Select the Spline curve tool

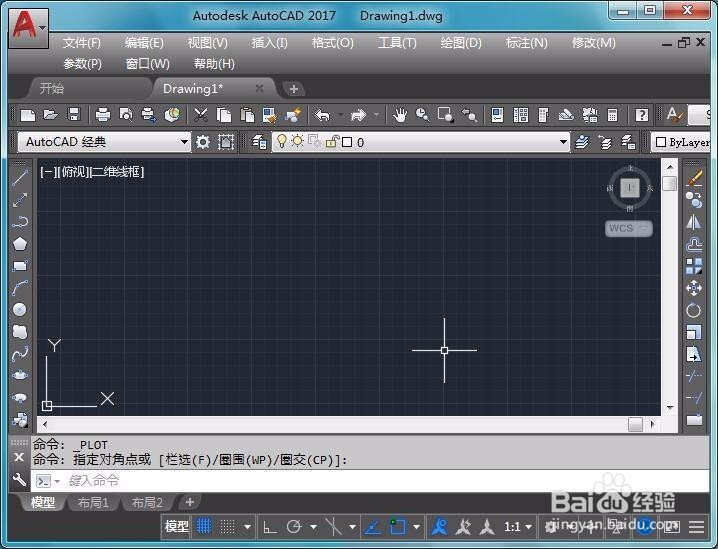tap(20, 353)
